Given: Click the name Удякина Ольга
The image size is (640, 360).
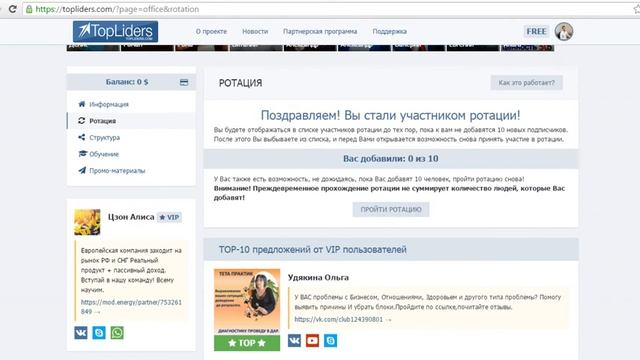Looking at the screenshot, I should [x=318, y=278].
